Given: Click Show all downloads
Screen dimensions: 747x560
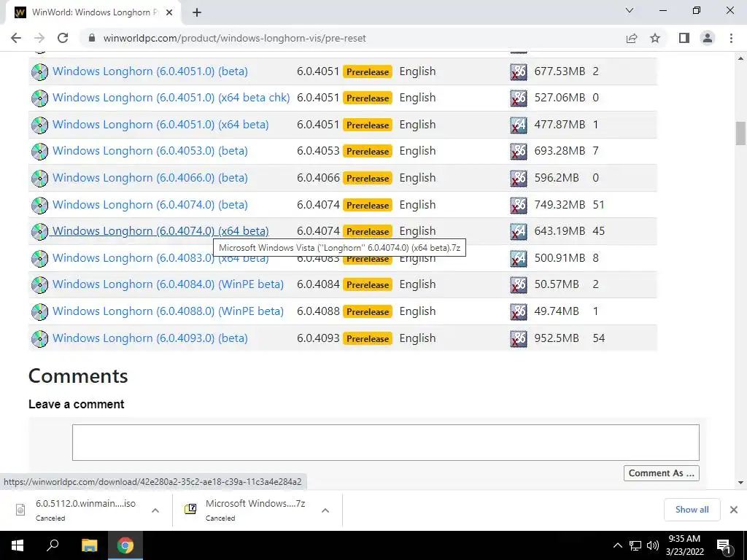Looking at the screenshot, I should pos(692,510).
